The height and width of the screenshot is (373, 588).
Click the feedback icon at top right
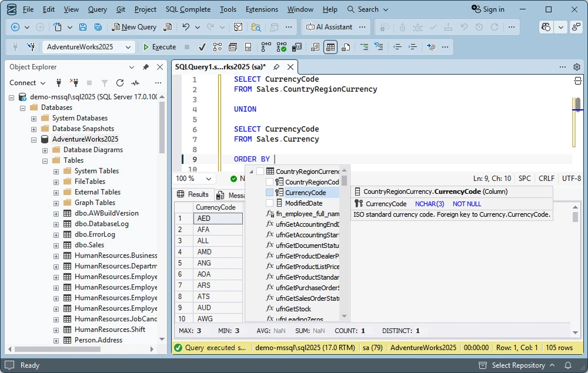[576, 27]
